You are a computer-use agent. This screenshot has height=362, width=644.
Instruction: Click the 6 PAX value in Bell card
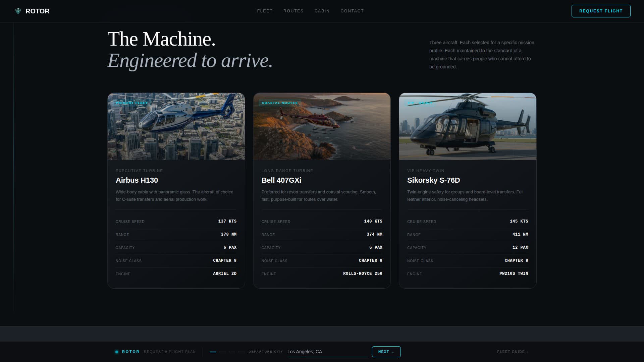[376, 247]
